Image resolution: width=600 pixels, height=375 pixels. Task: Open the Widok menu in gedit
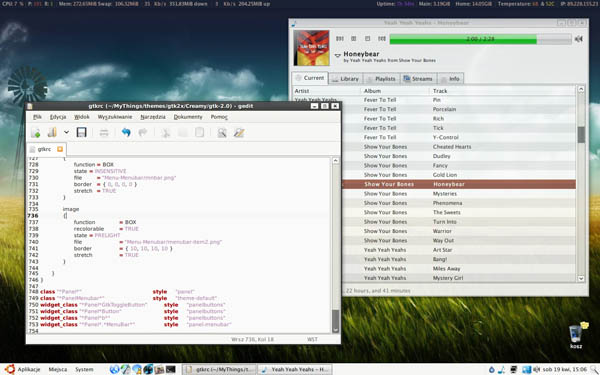(82, 117)
